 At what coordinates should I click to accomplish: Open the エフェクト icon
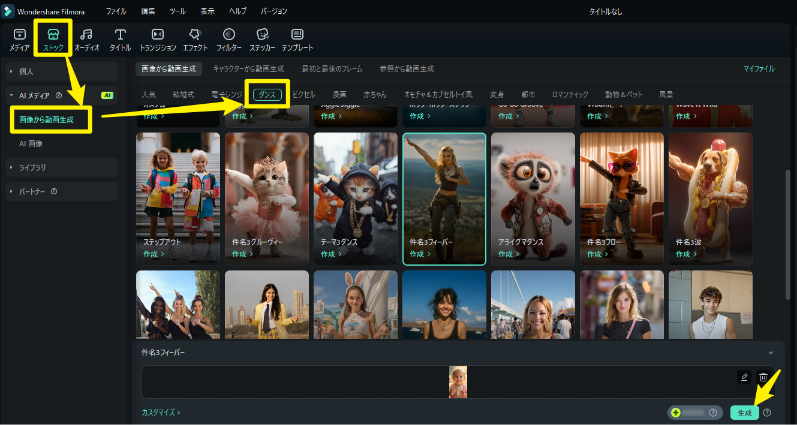[195, 35]
